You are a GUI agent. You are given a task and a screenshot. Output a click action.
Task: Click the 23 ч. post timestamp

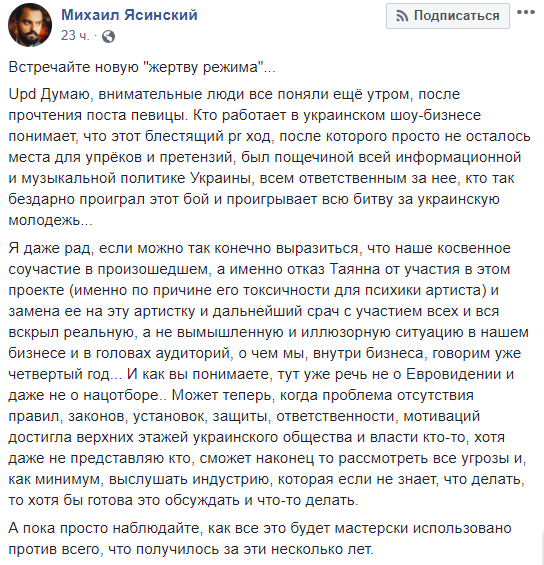click(75, 36)
